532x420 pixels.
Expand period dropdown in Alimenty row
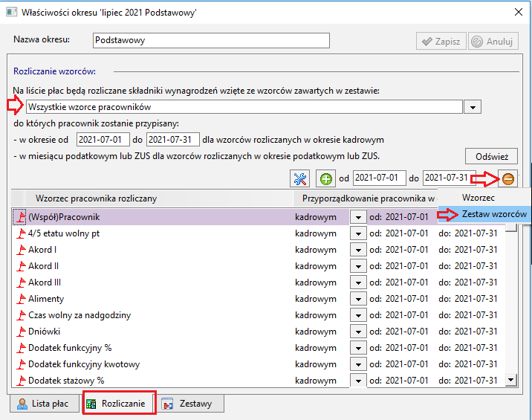358,299
